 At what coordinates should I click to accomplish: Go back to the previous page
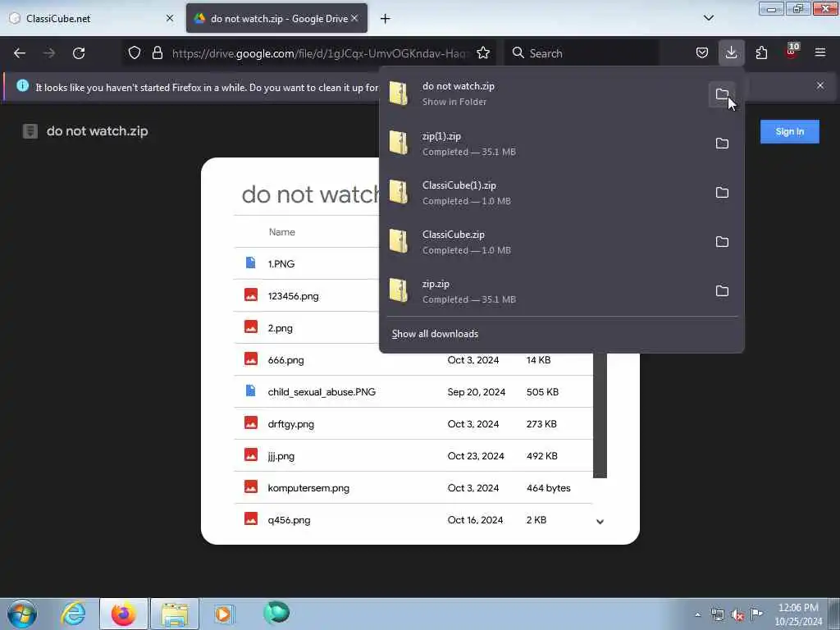click(20, 53)
